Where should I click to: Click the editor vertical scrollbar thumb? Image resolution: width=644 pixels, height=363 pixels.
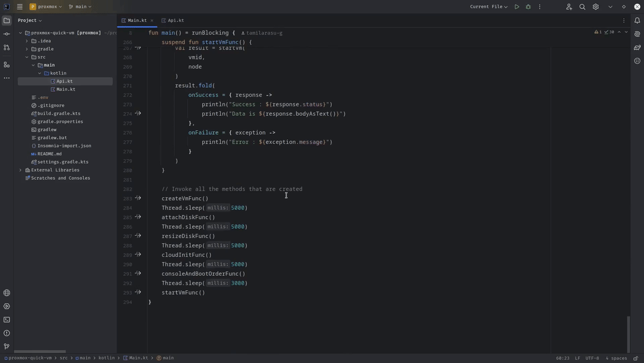coord(628,333)
